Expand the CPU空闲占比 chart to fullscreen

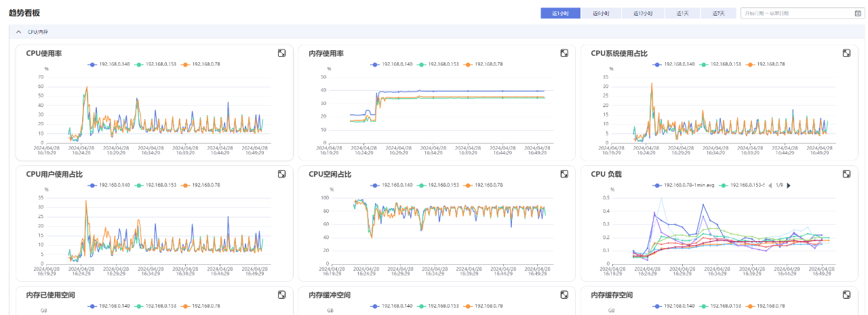[564, 174]
